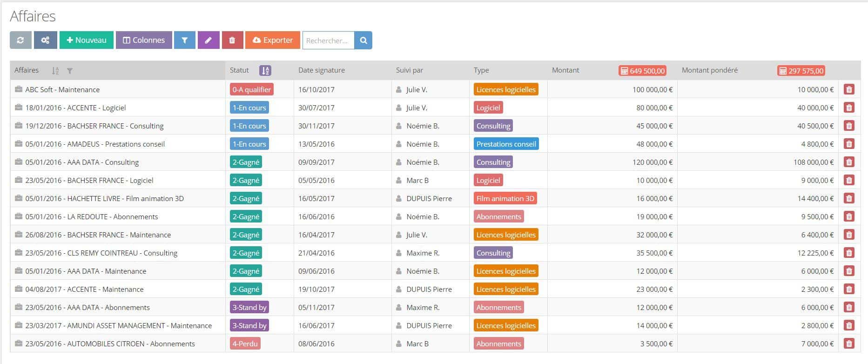The height and width of the screenshot is (364, 868).
Task: Toggle sort on the Statut column
Action: click(265, 71)
